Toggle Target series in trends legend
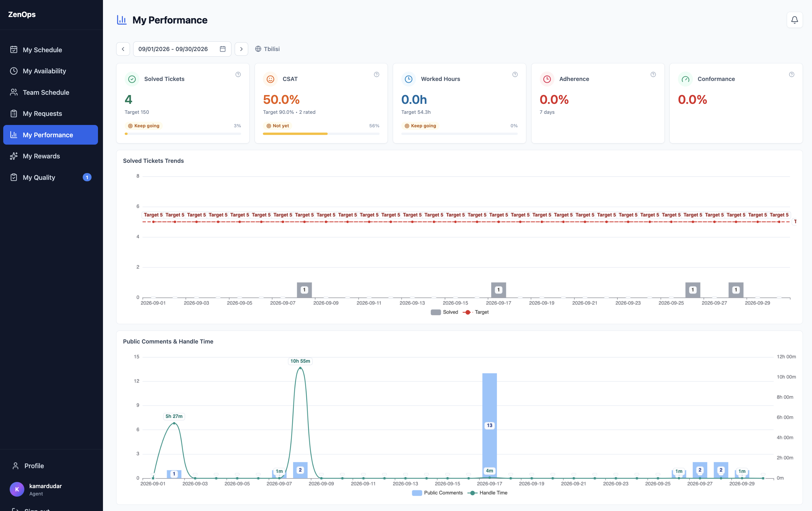The width and height of the screenshot is (812, 511). click(476, 312)
